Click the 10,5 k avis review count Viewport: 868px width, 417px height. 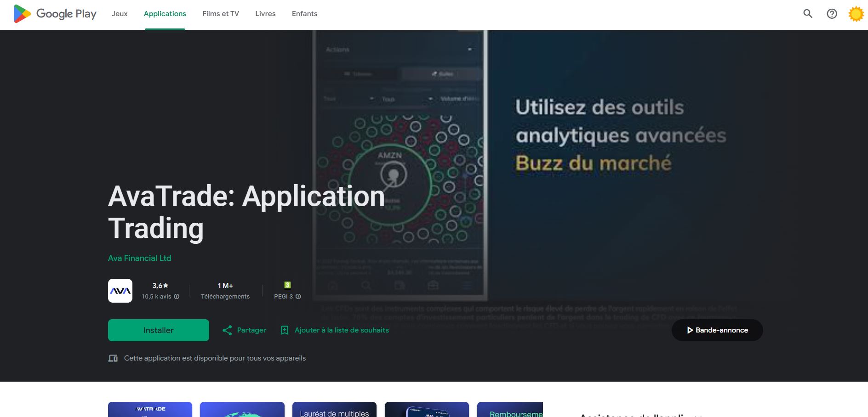[156, 297]
